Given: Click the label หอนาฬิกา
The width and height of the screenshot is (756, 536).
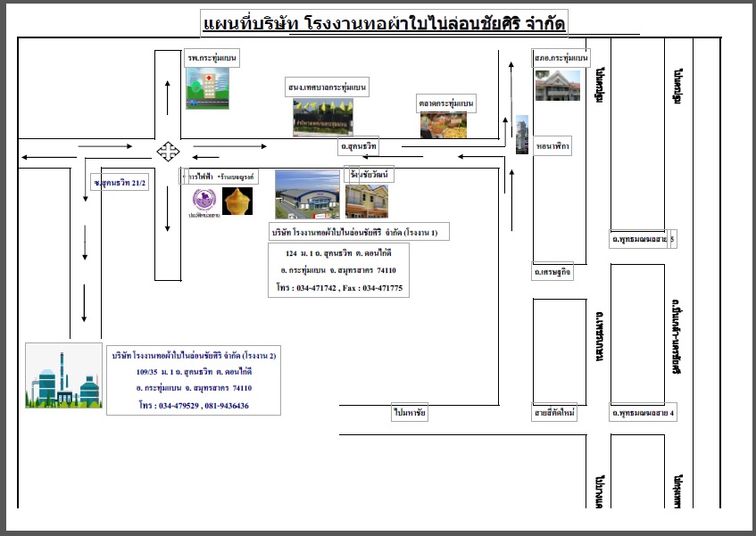Looking at the screenshot, I should (x=552, y=146).
